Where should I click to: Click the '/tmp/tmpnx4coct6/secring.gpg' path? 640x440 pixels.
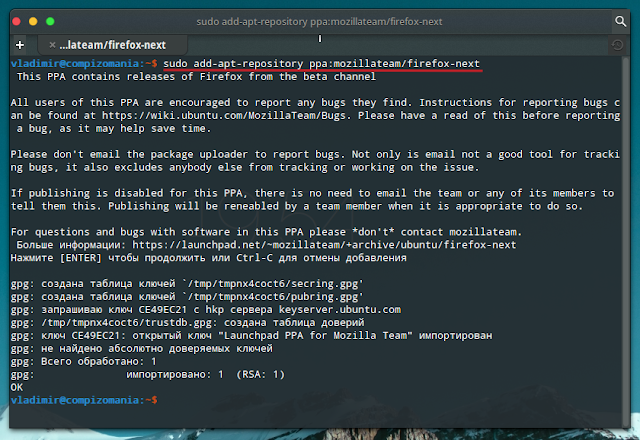pos(273,284)
